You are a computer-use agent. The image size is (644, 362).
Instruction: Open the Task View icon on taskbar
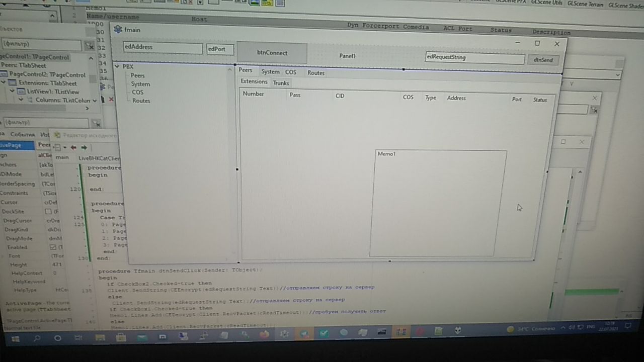[78, 338]
